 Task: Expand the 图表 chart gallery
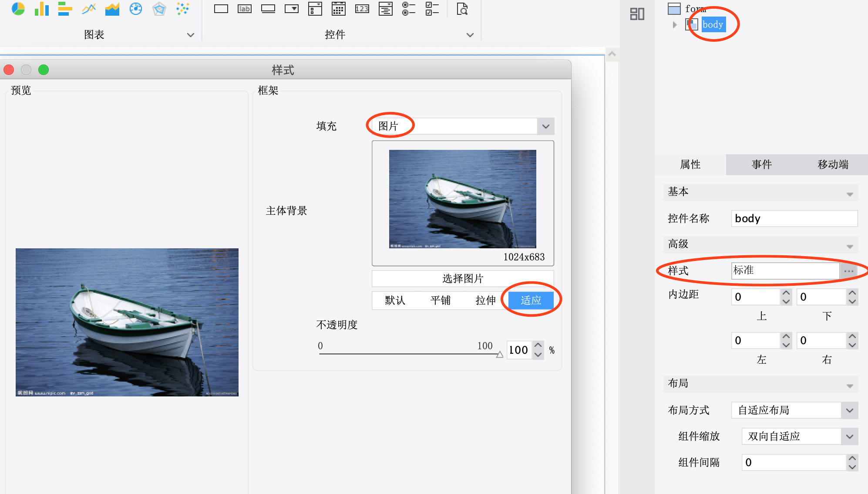(190, 35)
